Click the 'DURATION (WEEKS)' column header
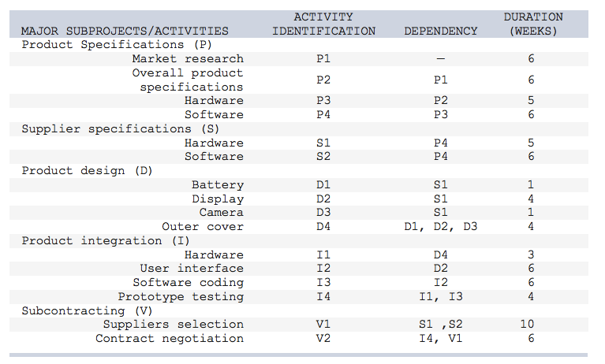The height and width of the screenshot is (364, 605). [533, 24]
